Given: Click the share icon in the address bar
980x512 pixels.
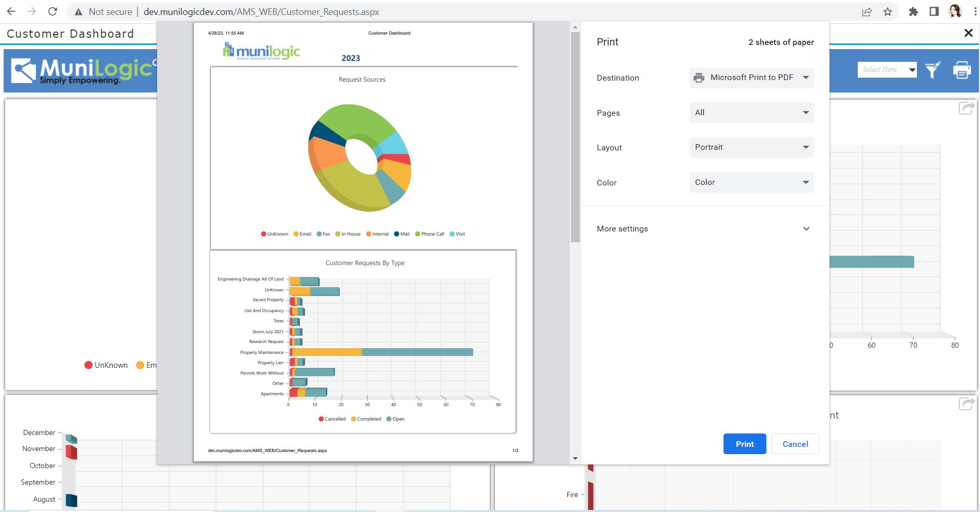Looking at the screenshot, I should tap(867, 11).
